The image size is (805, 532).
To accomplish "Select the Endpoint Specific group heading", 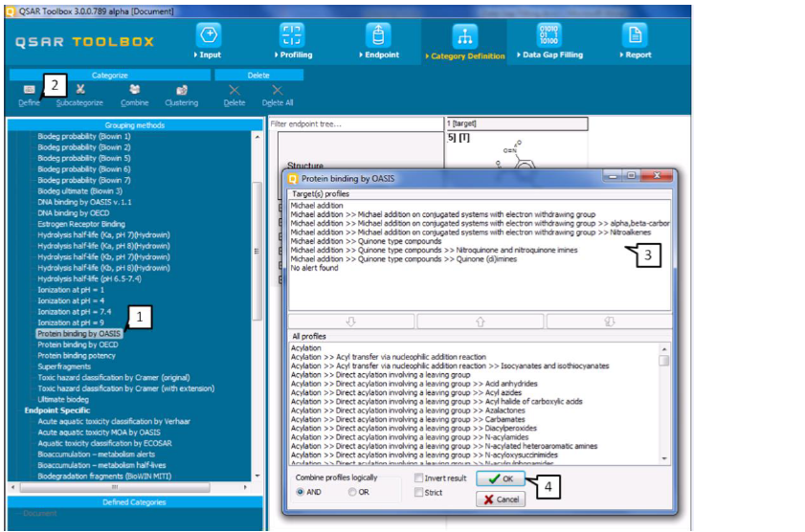I will pos(57,410).
